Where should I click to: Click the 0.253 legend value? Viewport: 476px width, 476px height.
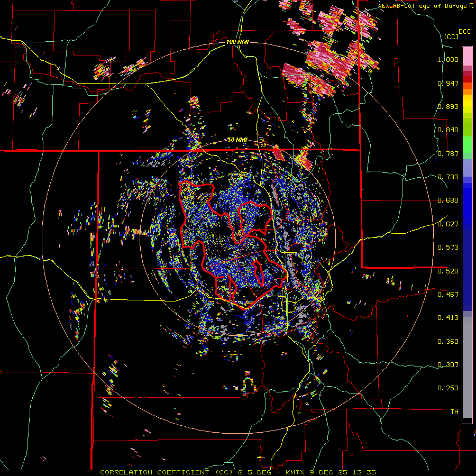tap(448, 388)
